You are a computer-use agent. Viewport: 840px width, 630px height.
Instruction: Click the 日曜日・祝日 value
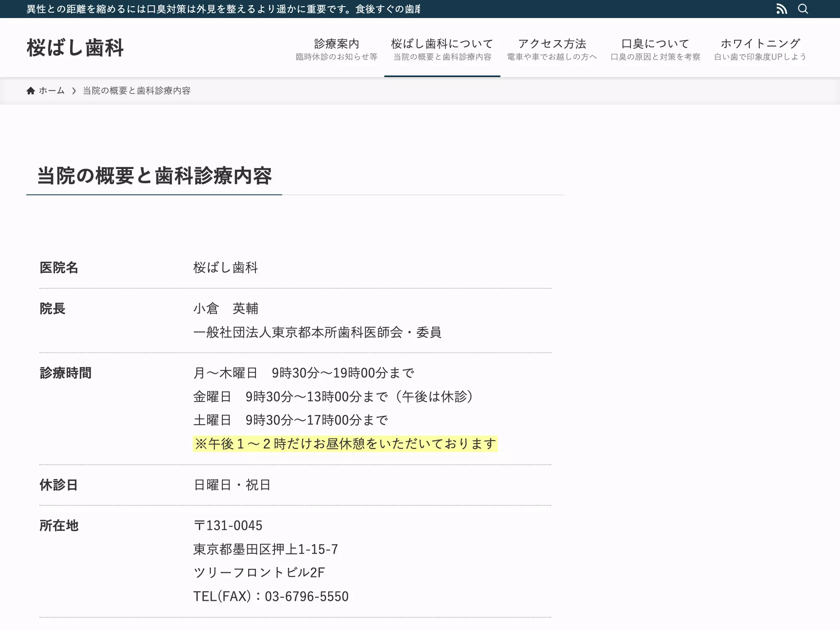pos(232,485)
